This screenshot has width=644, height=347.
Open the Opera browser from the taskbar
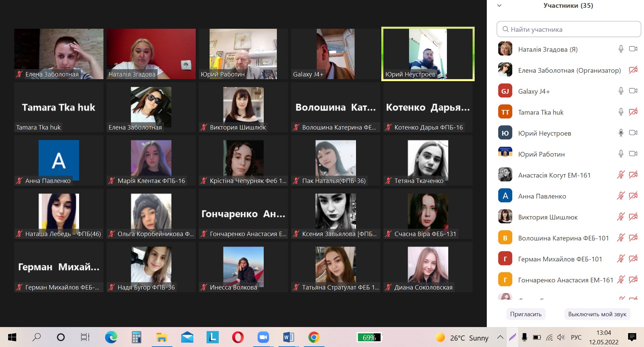(x=238, y=337)
